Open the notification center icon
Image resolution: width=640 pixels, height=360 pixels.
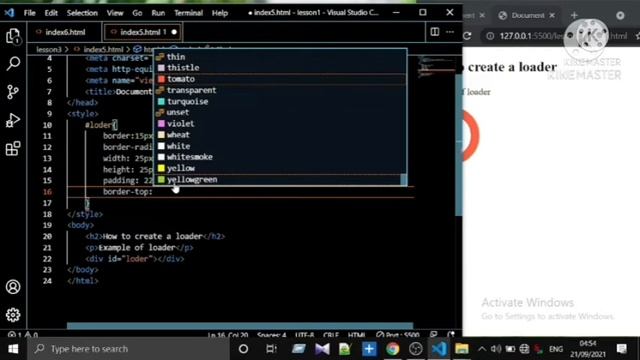pyautogui.click(x=622, y=349)
